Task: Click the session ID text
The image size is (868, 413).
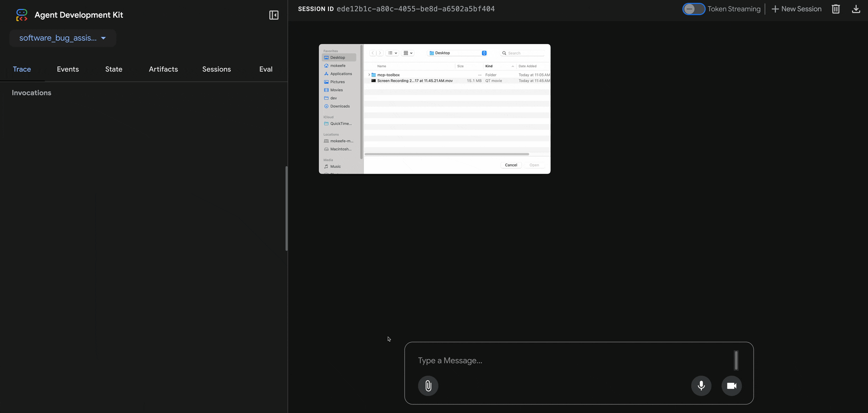Action: pyautogui.click(x=415, y=9)
